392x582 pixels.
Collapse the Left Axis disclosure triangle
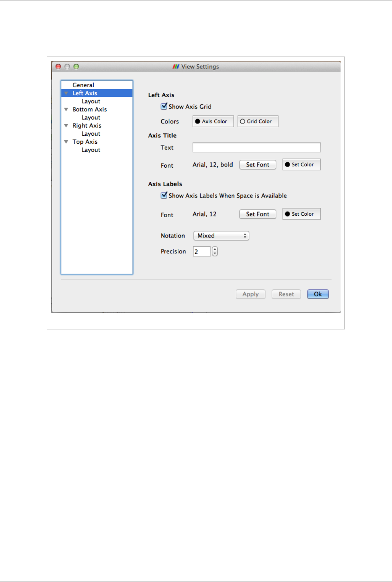click(66, 93)
